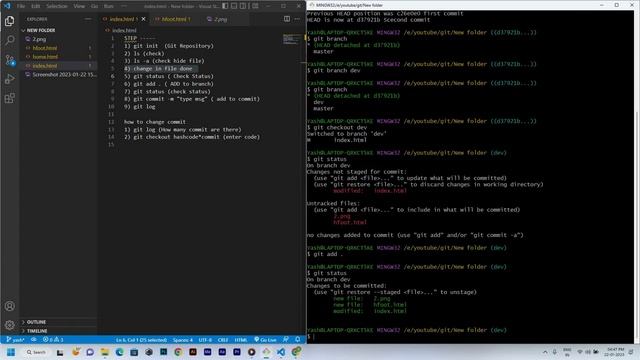Click the Ln 6, Col 1 cursor position
This screenshot has width=640, height=360.
click(x=141, y=340)
